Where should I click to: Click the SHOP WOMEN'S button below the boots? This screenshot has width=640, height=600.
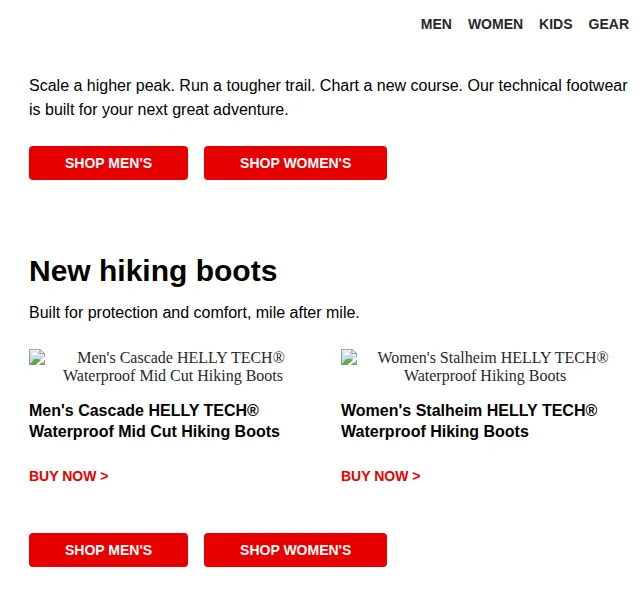pos(296,550)
